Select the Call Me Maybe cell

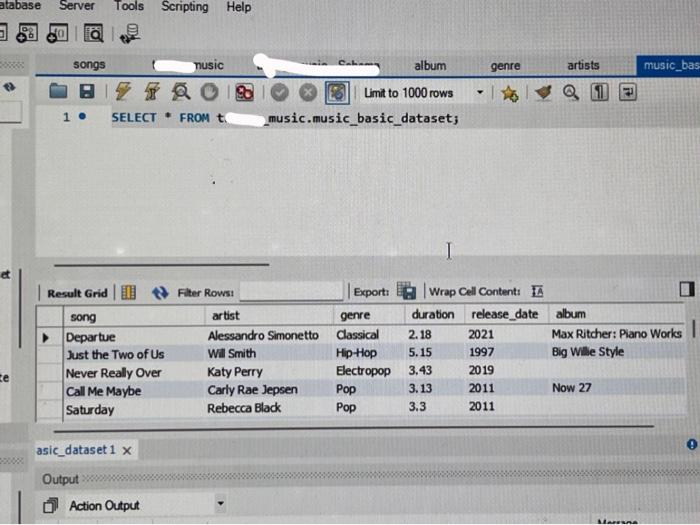(134, 391)
